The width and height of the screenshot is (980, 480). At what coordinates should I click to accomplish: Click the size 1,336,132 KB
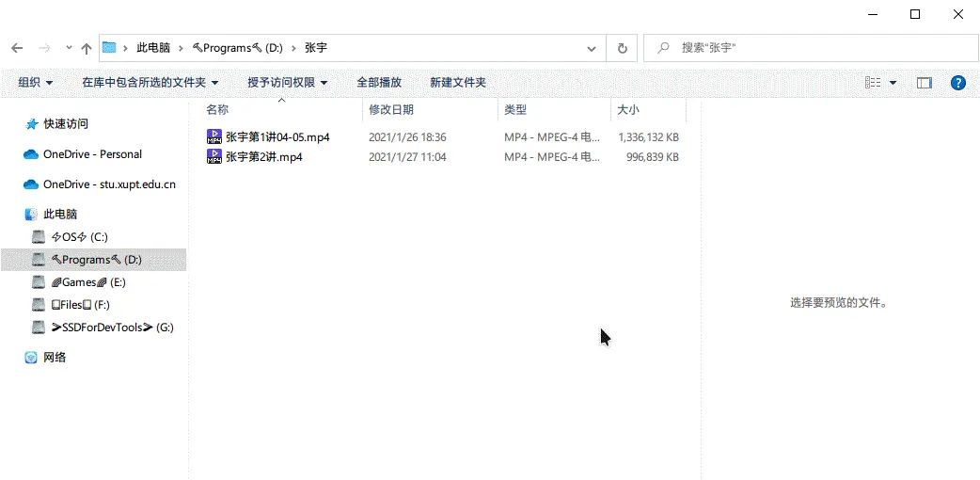pos(649,137)
